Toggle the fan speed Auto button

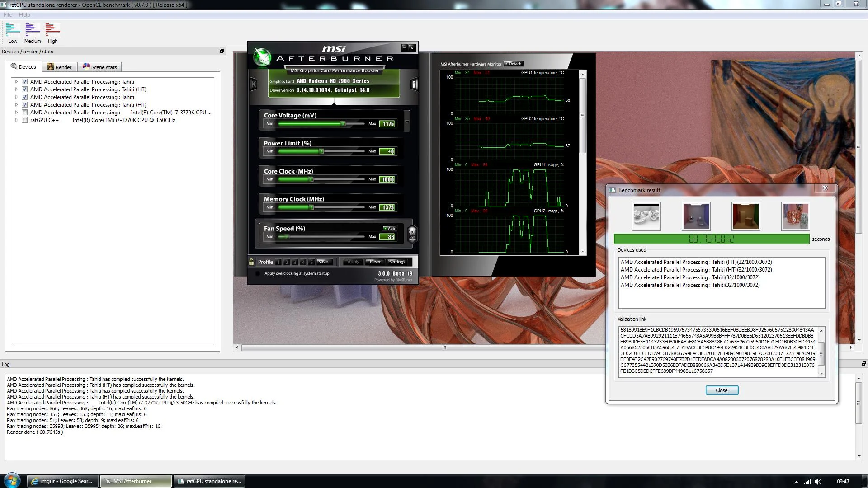coord(390,228)
